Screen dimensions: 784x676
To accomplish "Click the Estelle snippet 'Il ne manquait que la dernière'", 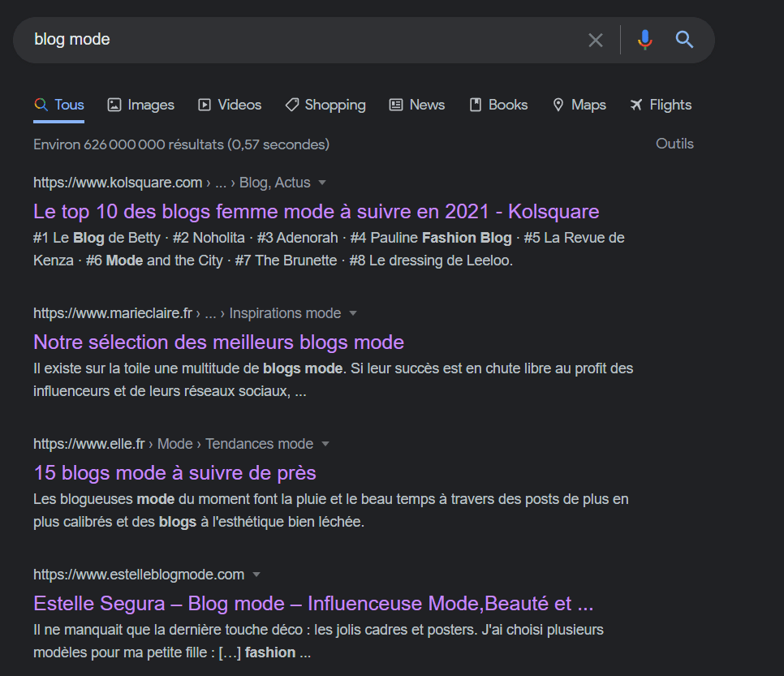I will [x=318, y=641].
